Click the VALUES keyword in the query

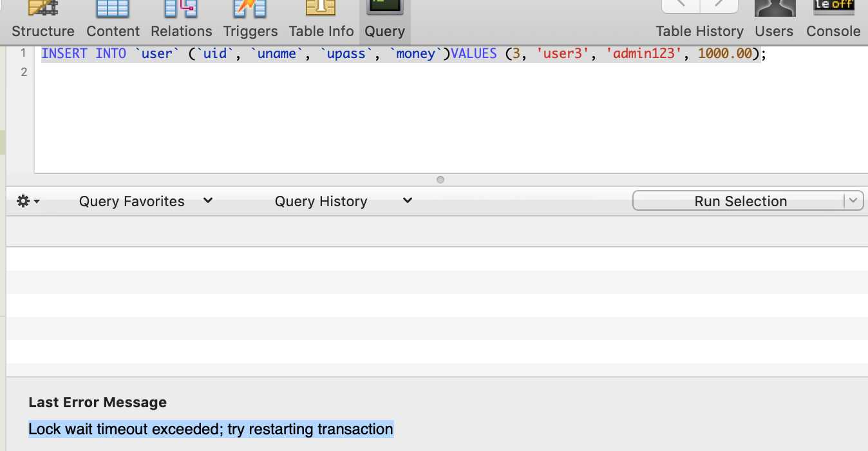coord(474,53)
